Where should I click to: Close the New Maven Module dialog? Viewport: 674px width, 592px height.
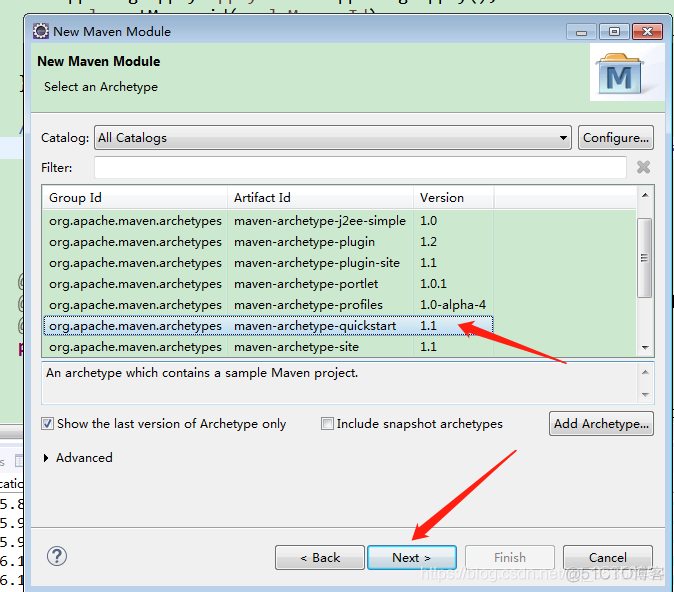pos(647,32)
